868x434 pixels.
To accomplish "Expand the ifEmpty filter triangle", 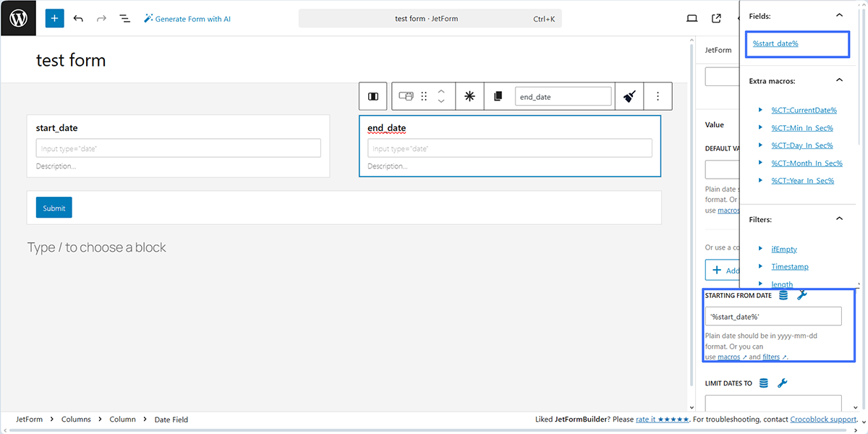I will coord(761,248).
